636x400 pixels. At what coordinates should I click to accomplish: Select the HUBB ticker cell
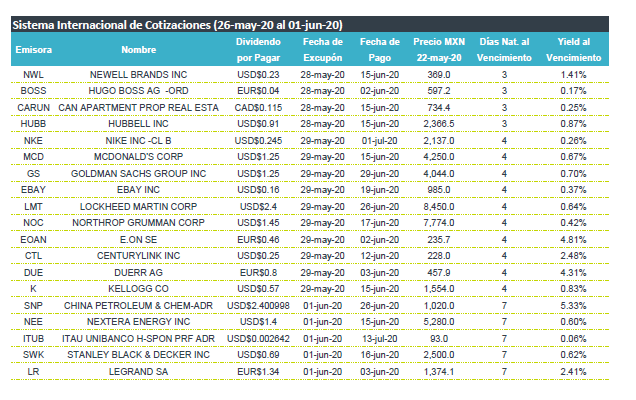pyautogui.click(x=33, y=124)
